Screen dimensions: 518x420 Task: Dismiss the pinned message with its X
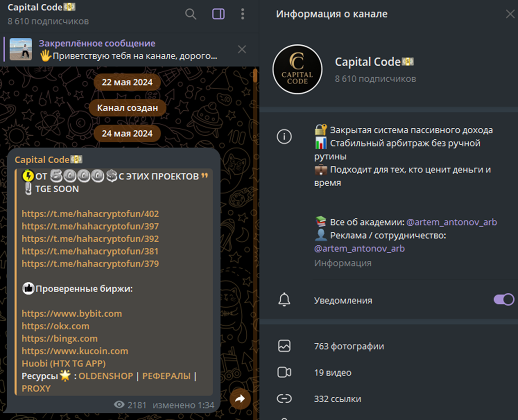click(242, 49)
